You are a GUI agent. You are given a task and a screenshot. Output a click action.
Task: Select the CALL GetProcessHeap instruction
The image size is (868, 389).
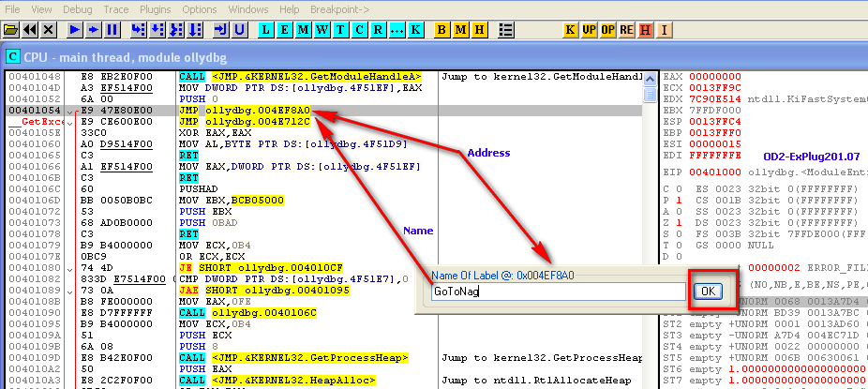coord(294,358)
